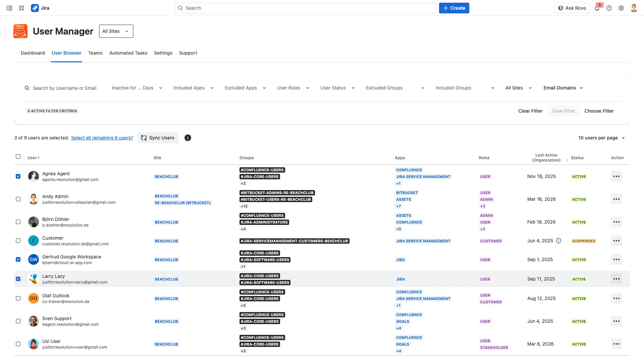Click the User Manager app logo
Screen dimensions: 644x362
coord(20,31)
